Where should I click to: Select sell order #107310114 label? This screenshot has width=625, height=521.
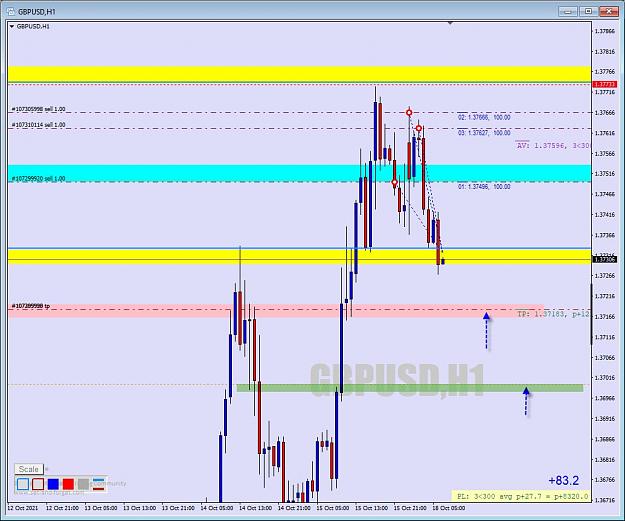(x=39, y=125)
